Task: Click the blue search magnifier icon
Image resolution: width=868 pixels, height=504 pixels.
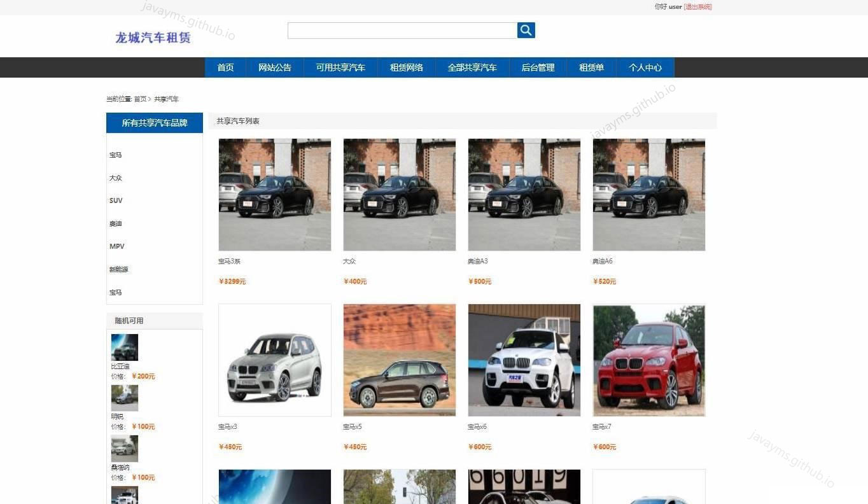Action: [526, 30]
